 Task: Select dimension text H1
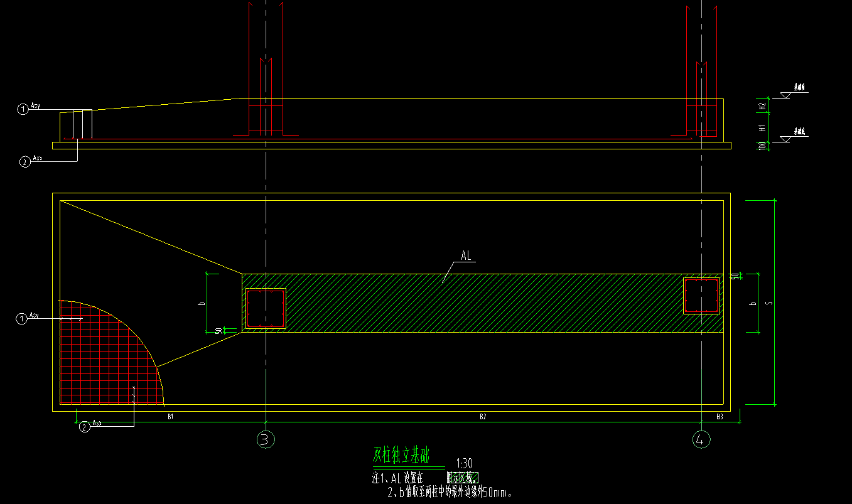point(762,127)
